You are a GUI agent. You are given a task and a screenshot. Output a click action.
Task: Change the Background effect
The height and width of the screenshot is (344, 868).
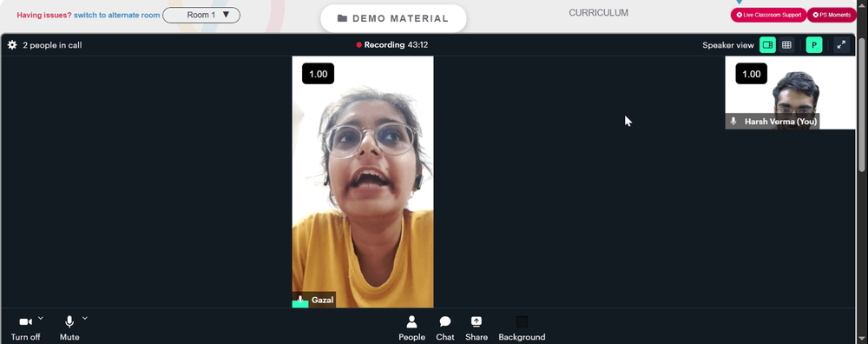pyautogui.click(x=522, y=328)
